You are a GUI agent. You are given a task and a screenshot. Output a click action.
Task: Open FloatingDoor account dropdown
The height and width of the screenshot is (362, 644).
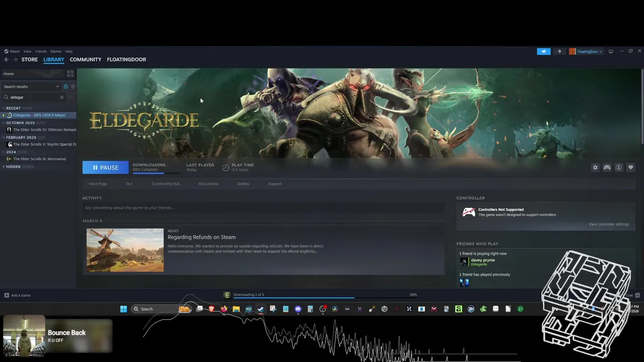point(586,51)
